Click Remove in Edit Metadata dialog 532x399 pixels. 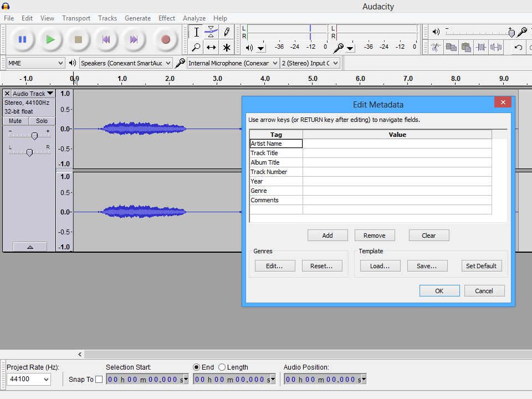pos(375,235)
